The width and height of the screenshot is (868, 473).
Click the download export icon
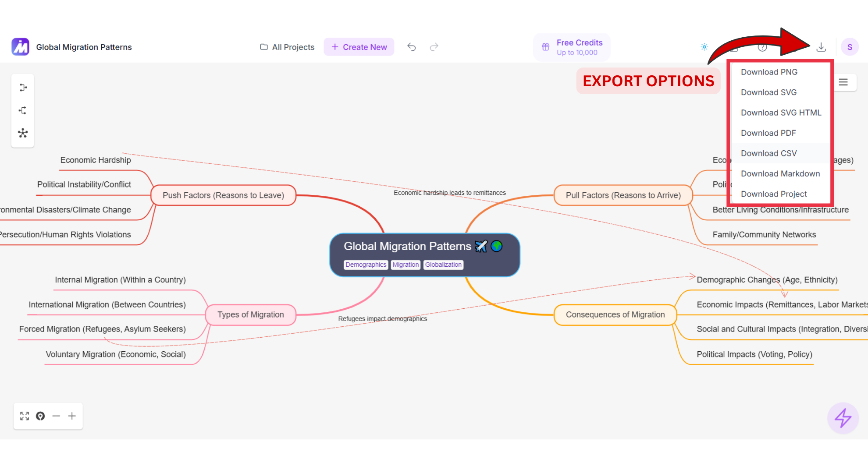pos(821,47)
